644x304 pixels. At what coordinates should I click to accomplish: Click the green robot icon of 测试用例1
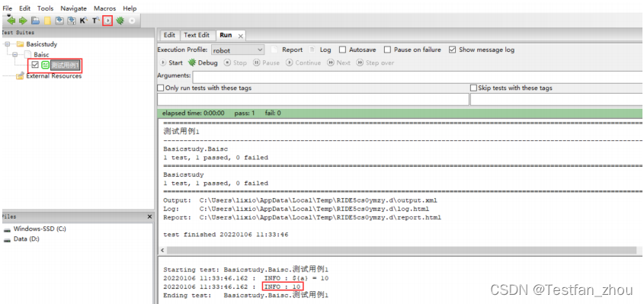coord(45,65)
